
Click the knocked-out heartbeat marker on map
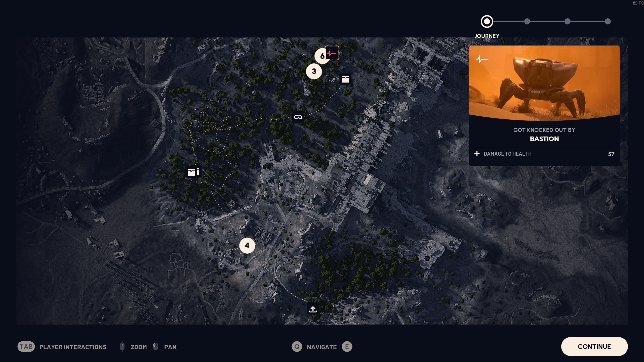(332, 53)
